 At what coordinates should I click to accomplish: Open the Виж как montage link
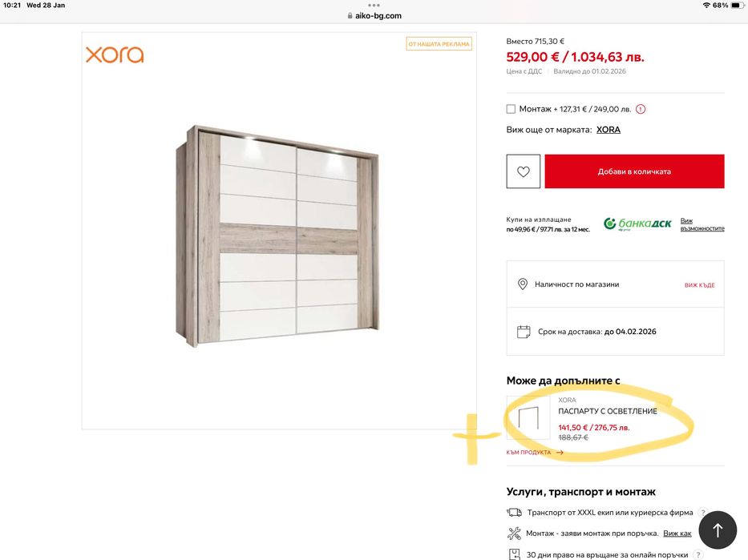click(677, 534)
